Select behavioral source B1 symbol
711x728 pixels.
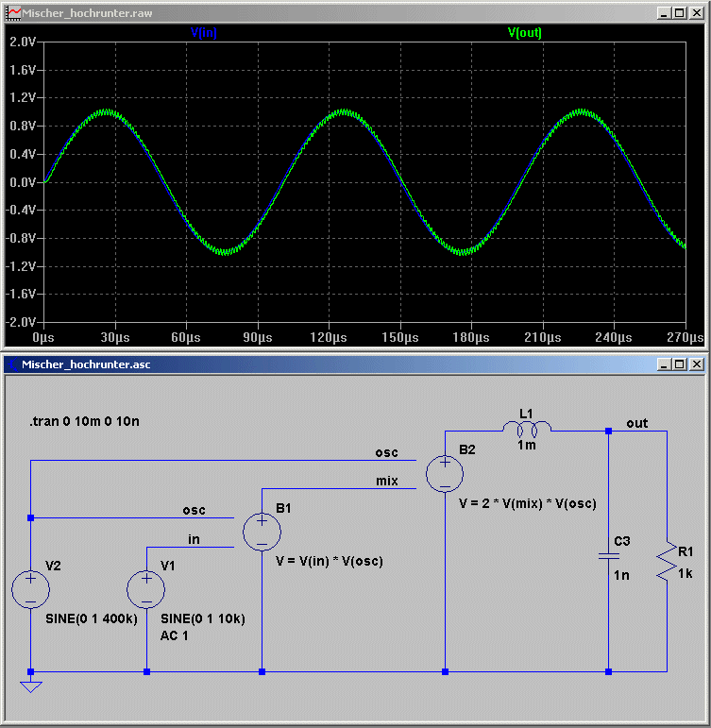(x=262, y=532)
